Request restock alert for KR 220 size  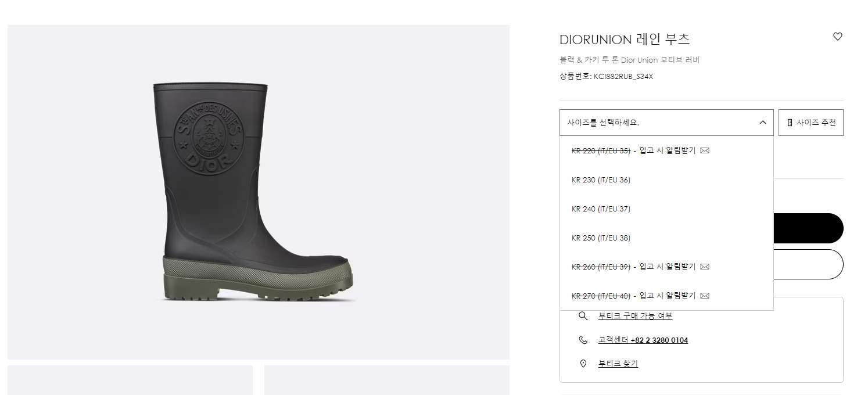pos(666,150)
